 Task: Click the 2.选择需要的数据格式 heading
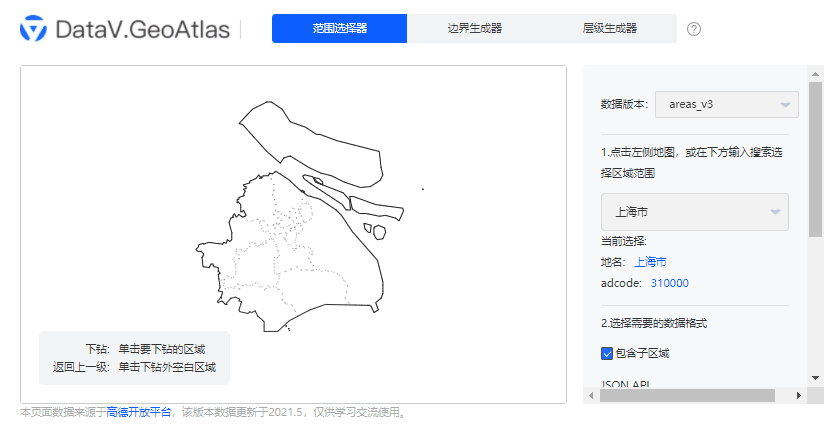(x=654, y=323)
